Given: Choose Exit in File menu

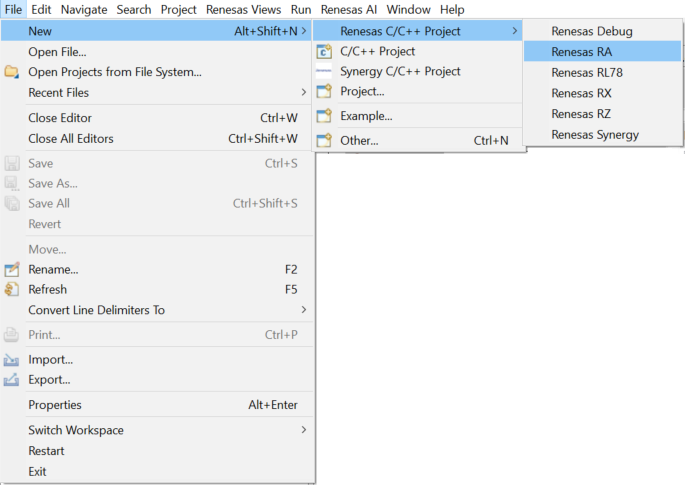Looking at the screenshot, I should click(x=157, y=471).
